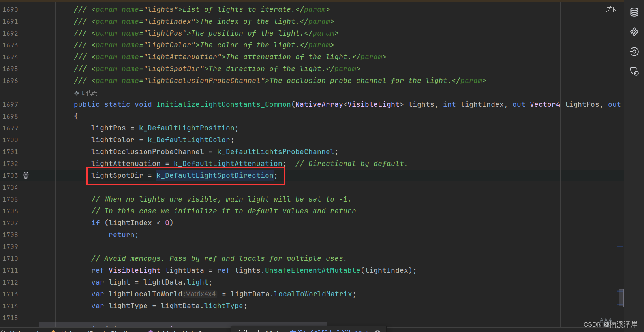Click the lightLocalToWorld variable on line 1713
Image resolution: width=644 pixels, height=332 pixels.
click(145, 294)
